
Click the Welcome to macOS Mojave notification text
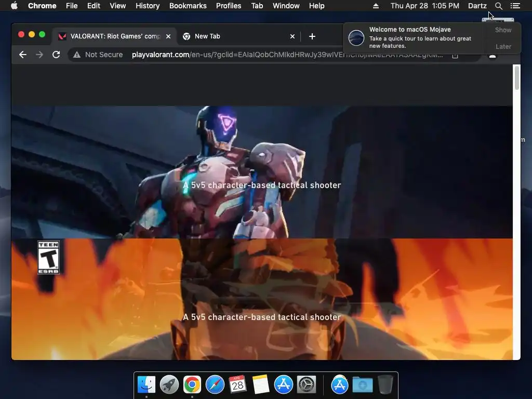(410, 30)
